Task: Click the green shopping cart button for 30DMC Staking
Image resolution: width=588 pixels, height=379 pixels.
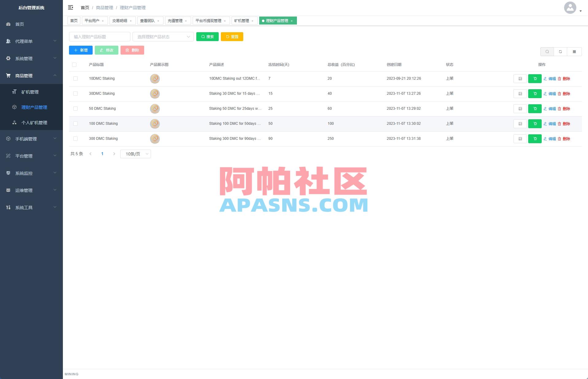Action: pyautogui.click(x=535, y=94)
